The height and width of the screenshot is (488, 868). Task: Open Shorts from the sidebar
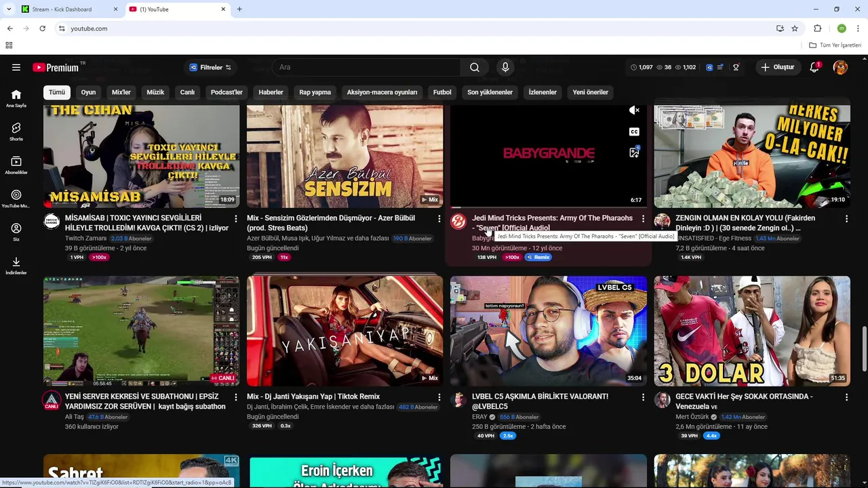point(16,131)
